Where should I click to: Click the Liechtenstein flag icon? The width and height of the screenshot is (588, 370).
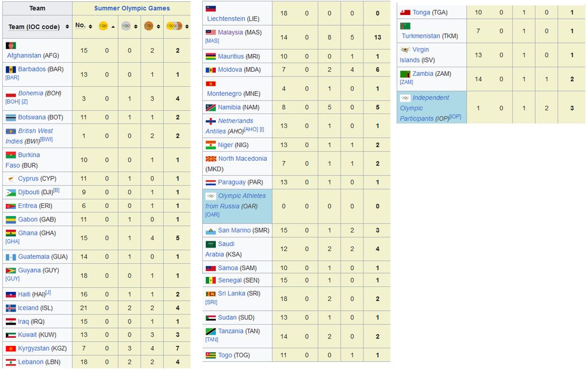(211, 9)
